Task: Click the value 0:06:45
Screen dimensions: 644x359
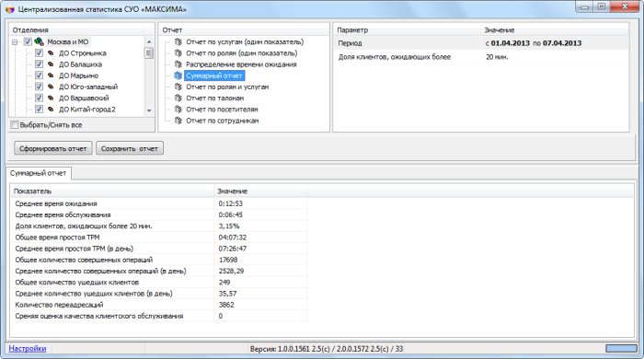Action: (x=230, y=214)
